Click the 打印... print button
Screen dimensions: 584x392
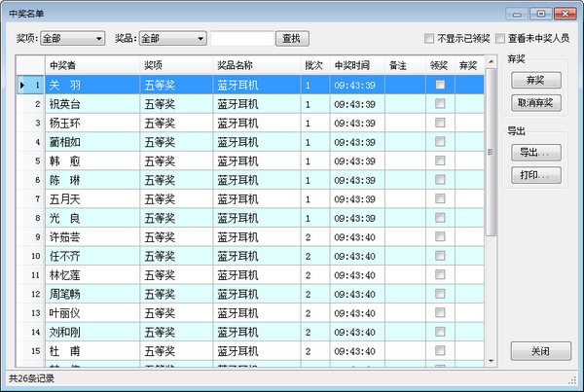point(534,175)
